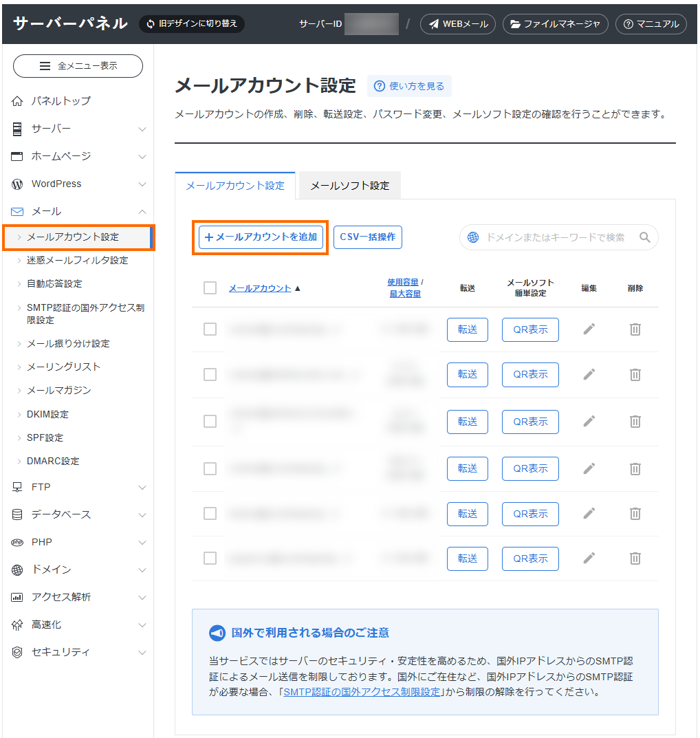Viewport: 700px width, 738px height.
Task: Open the SMTP認証の国外アクセス制限設定 link in the notice
Action: [362, 692]
